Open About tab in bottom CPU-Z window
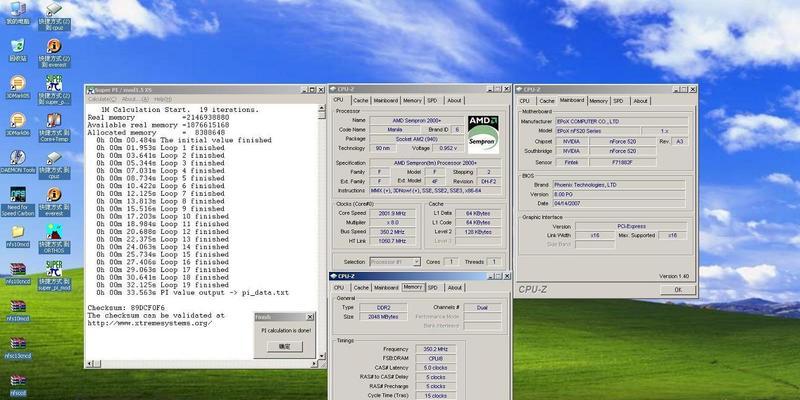This screenshot has height=400, width=800. point(455,288)
